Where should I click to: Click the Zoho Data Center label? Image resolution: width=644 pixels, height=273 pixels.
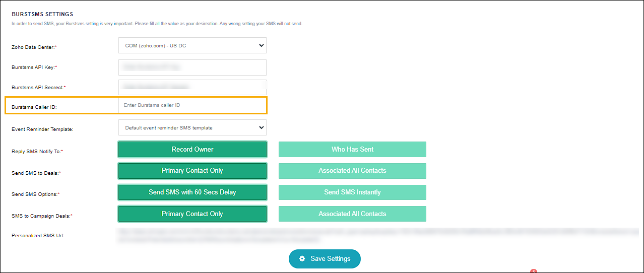click(x=34, y=47)
